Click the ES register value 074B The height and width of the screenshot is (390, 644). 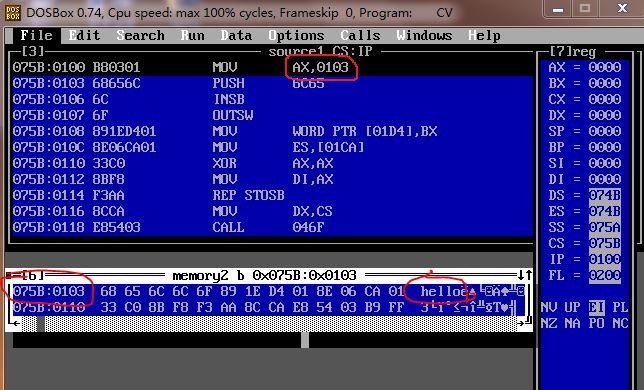605,211
